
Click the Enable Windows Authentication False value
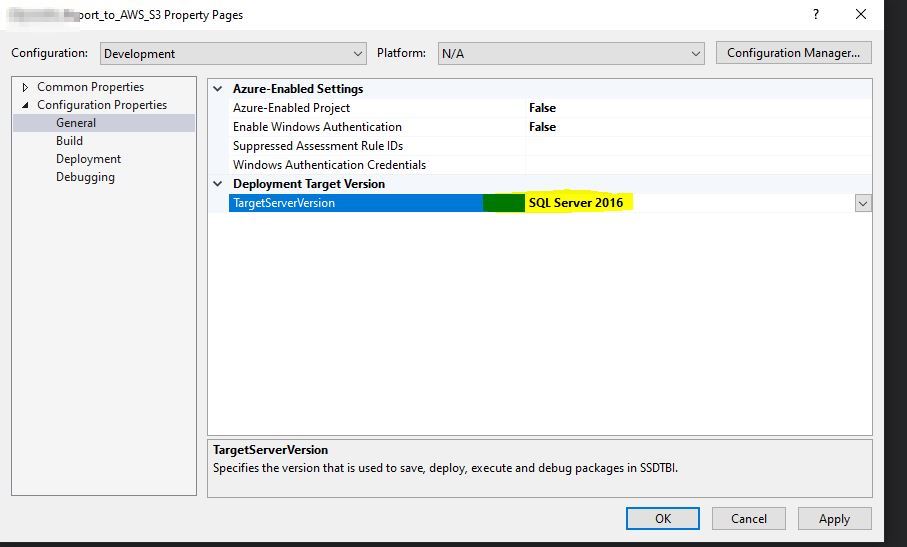(542, 127)
